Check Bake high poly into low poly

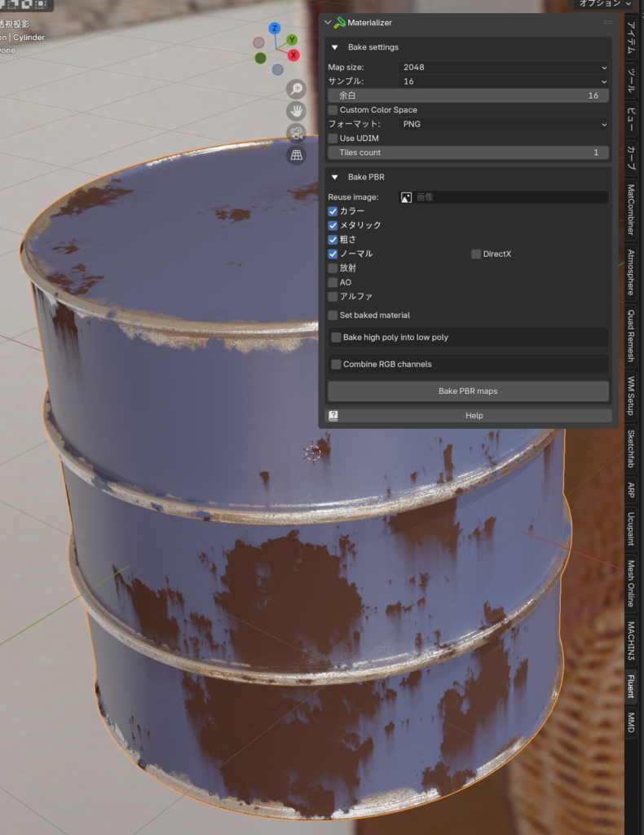337,338
